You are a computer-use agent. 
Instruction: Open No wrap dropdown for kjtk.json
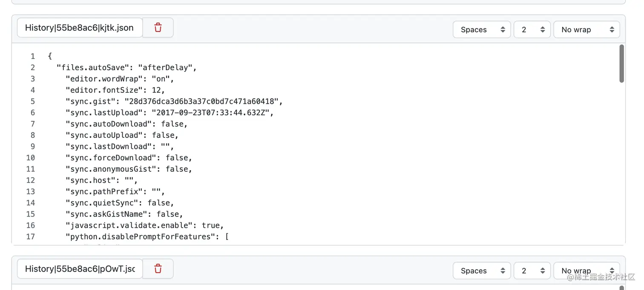(x=586, y=30)
